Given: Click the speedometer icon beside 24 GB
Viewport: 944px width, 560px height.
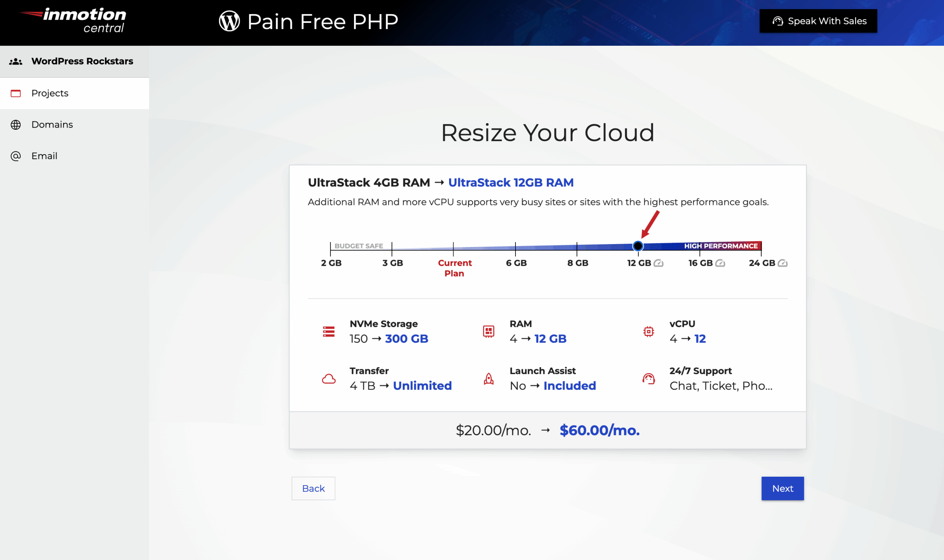Looking at the screenshot, I should click(x=783, y=263).
